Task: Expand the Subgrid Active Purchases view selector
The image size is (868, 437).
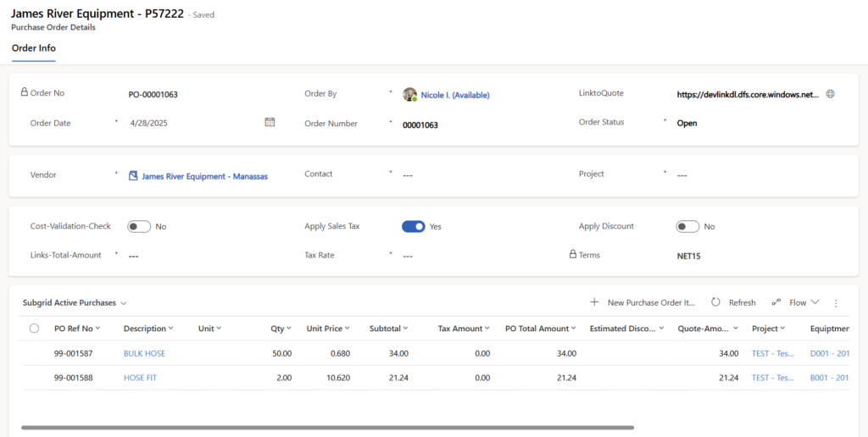Action: point(124,302)
